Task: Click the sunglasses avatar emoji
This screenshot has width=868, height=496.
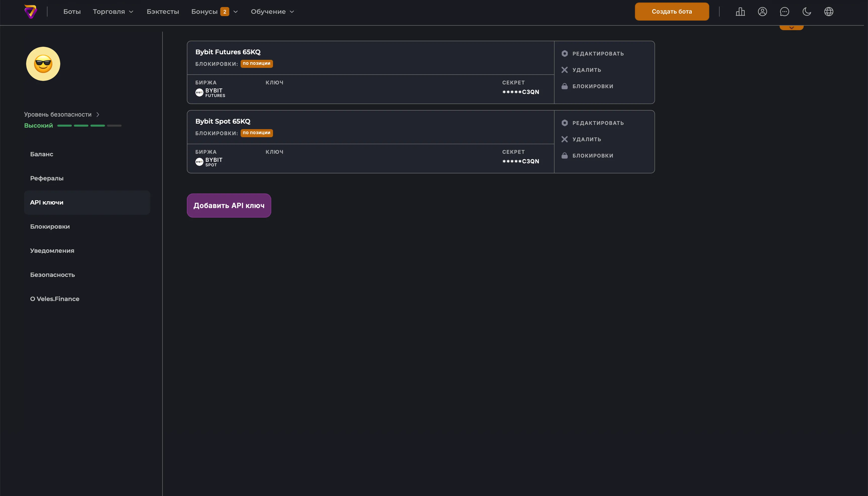Action: (43, 63)
